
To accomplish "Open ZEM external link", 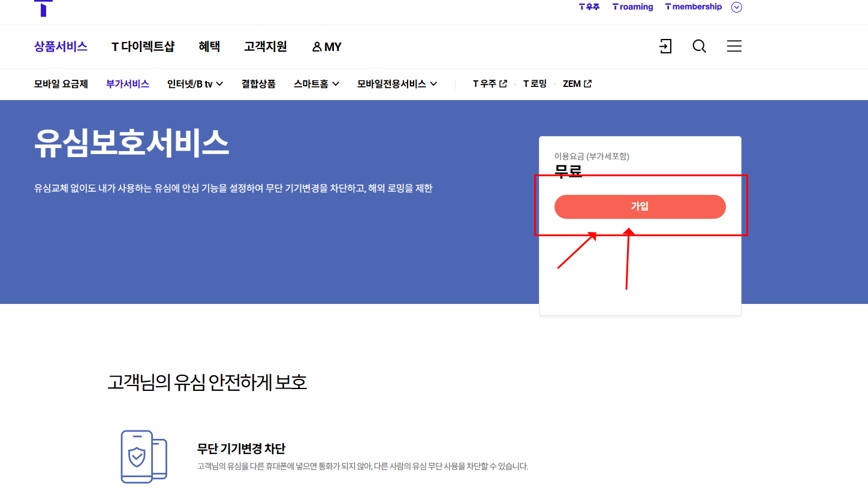I will pyautogui.click(x=577, y=84).
